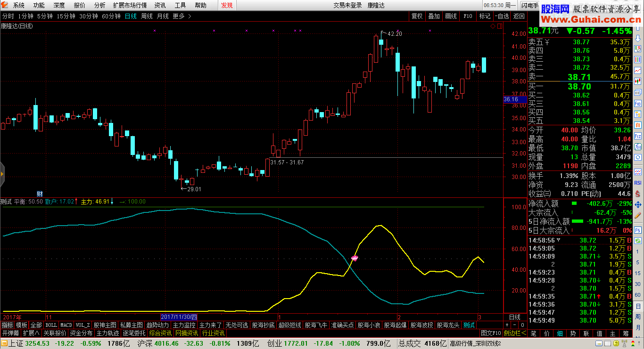
Task: Switch to 周线 weekly period
Action: [x=147, y=16]
